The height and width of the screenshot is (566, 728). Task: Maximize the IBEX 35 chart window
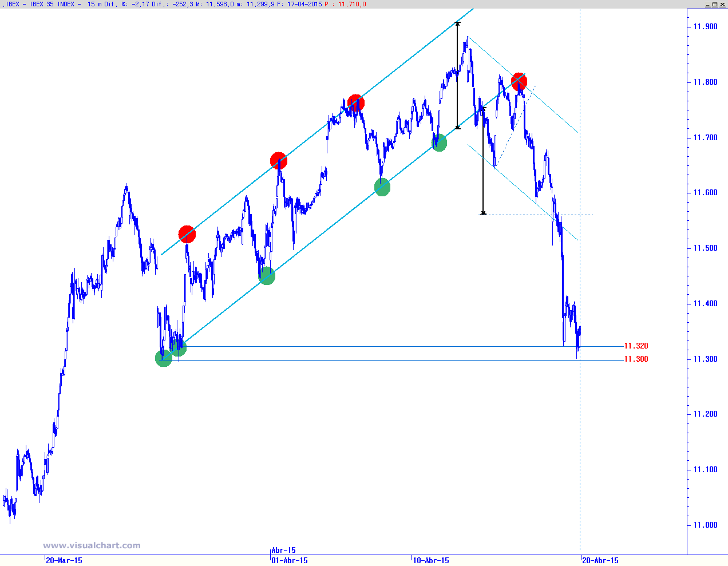tap(715, 4)
